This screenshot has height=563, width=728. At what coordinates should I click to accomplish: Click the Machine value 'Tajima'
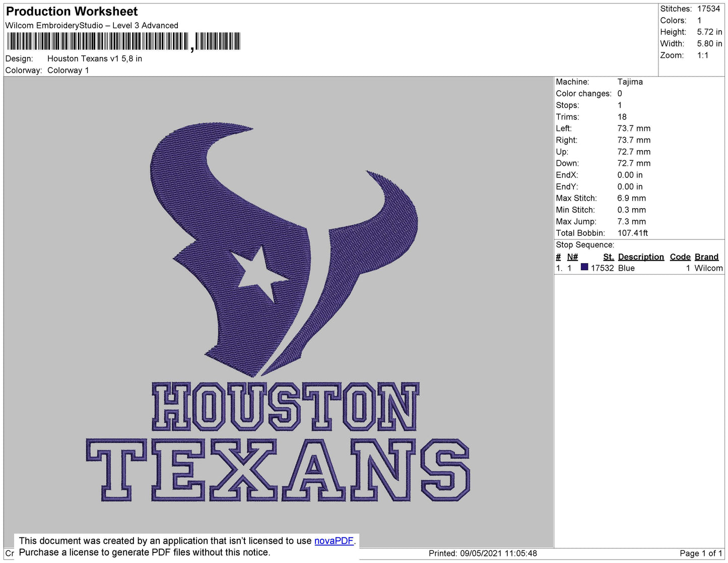coord(630,82)
